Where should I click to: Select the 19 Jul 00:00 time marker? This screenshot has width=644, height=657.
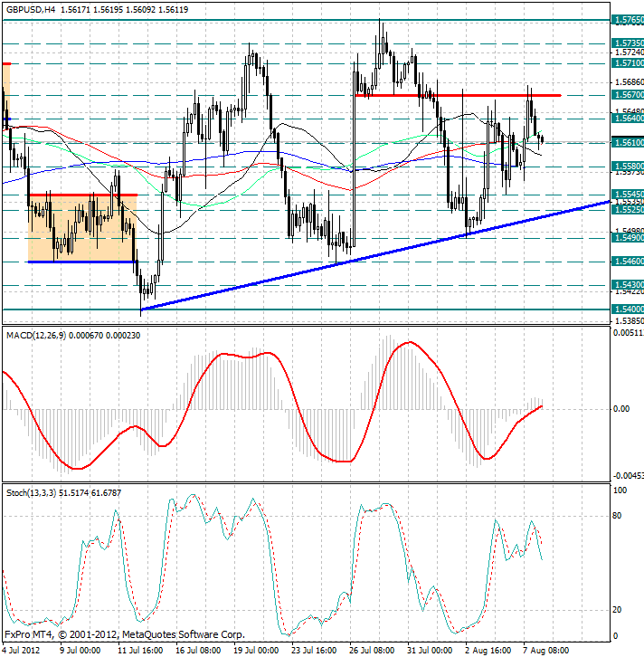[x=257, y=650]
